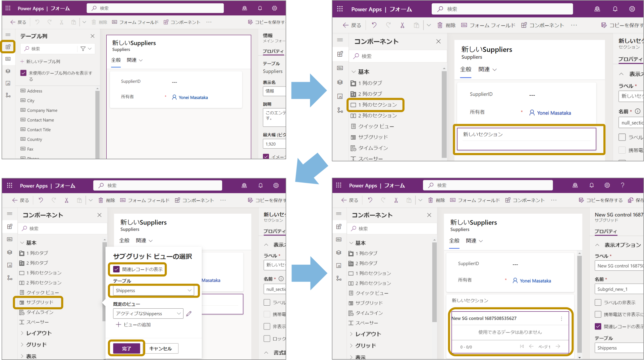Click notification bell in top-left screenshot
Image resolution: width=644 pixels, height=360 pixels.
(260, 8)
